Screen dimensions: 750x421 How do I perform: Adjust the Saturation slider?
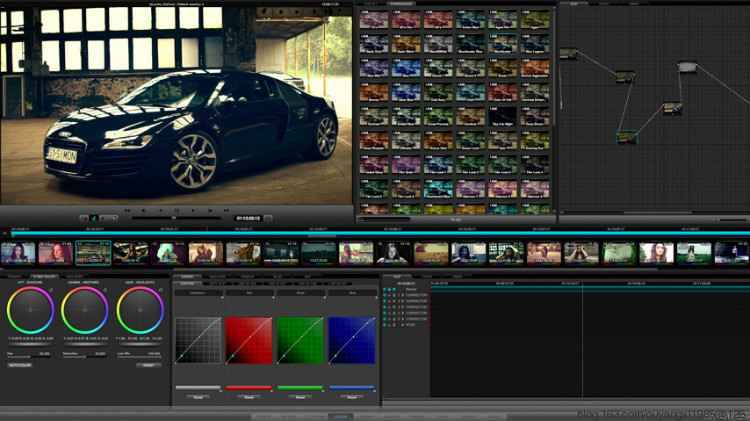coord(84,357)
